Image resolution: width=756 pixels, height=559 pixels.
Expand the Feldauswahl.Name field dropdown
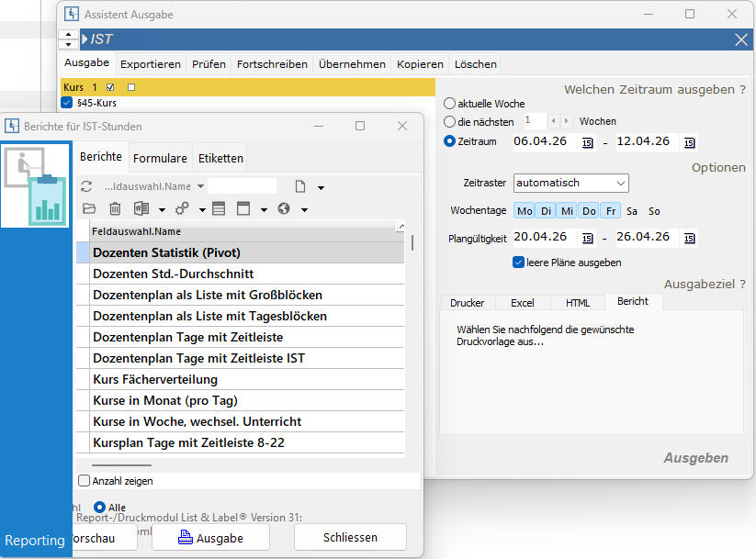[200, 186]
